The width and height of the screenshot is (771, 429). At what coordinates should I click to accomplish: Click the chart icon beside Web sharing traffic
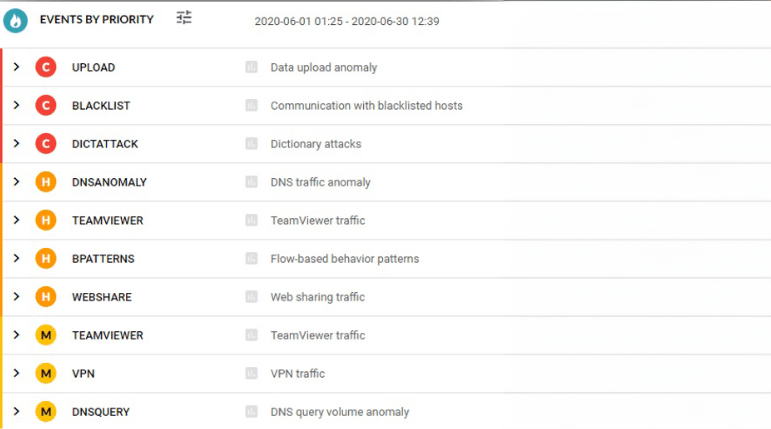252,297
